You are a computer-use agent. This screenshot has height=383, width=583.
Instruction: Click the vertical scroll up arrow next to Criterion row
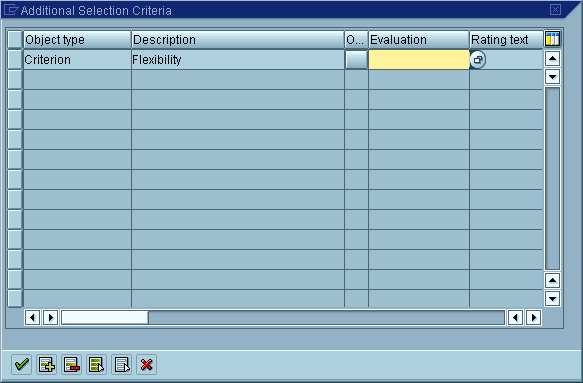tap(553, 58)
